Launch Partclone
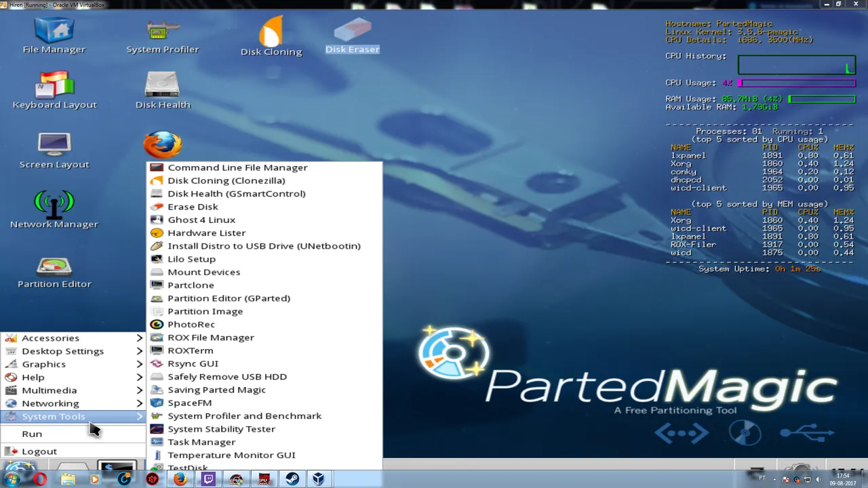The image size is (868, 488). click(264, 285)
